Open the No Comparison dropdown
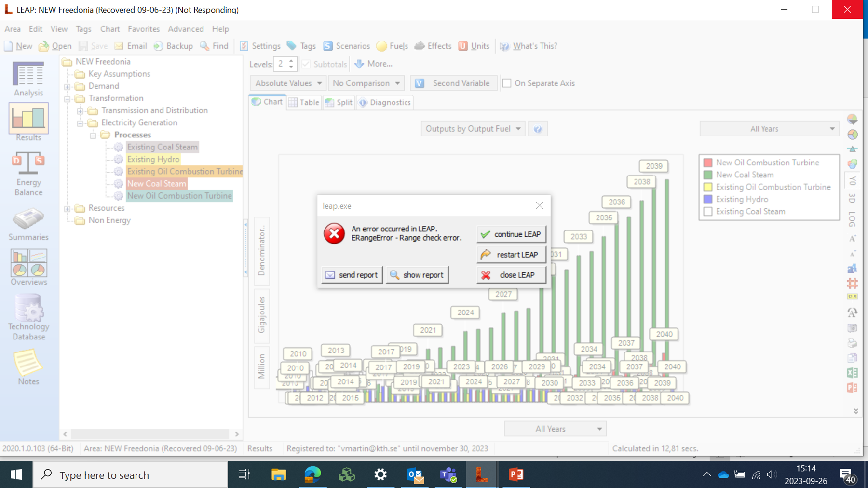Image resolution: width=868 pixels, height=488 pixels. click(x=366, y=83)
